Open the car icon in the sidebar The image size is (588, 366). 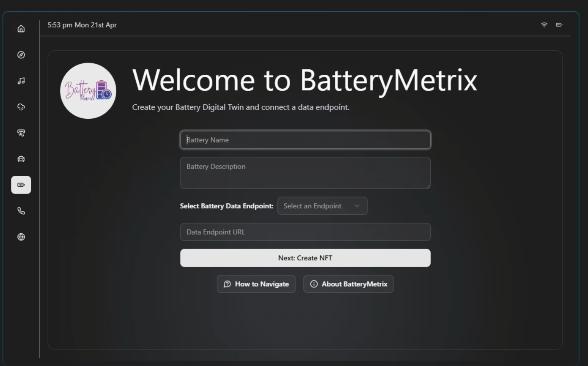pos(21,159)
